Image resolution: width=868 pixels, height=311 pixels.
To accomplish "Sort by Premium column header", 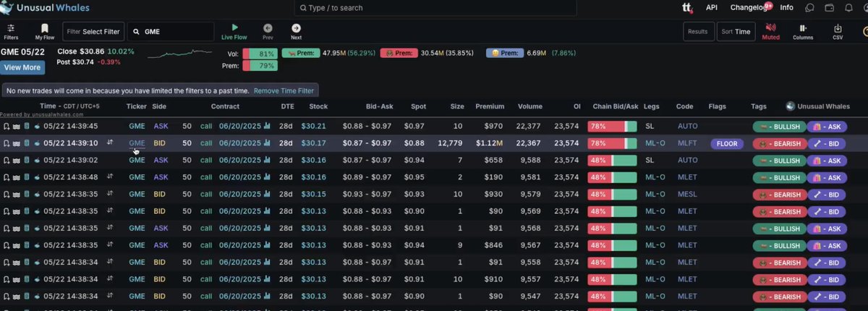I will (490, 106).
